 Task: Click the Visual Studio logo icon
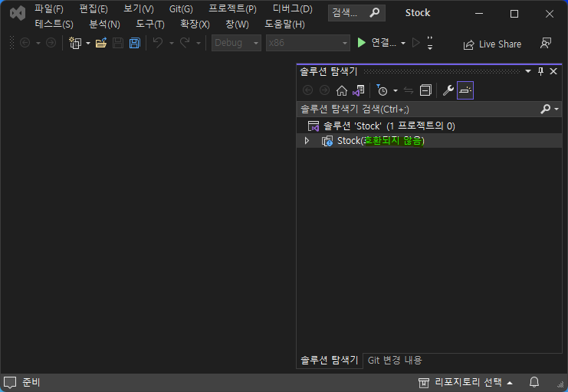tap(18, 13)
